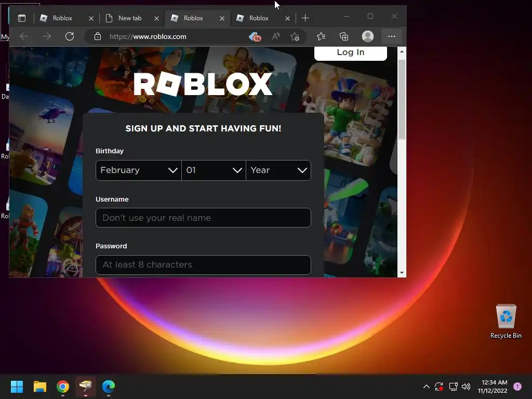
Task: Expand the birthday day dropdown 01
Action: click(214, 170)
